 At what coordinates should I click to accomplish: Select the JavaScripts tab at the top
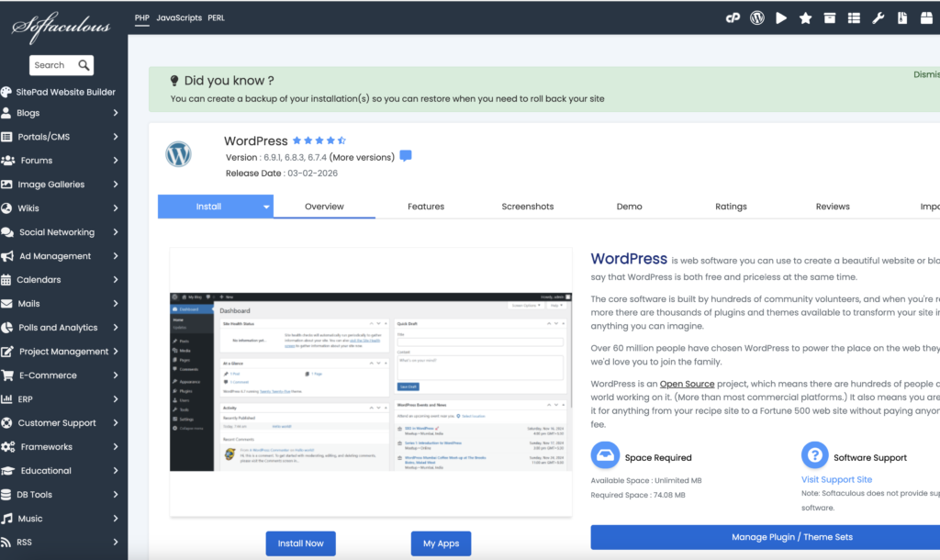click(x=179, y=17)
